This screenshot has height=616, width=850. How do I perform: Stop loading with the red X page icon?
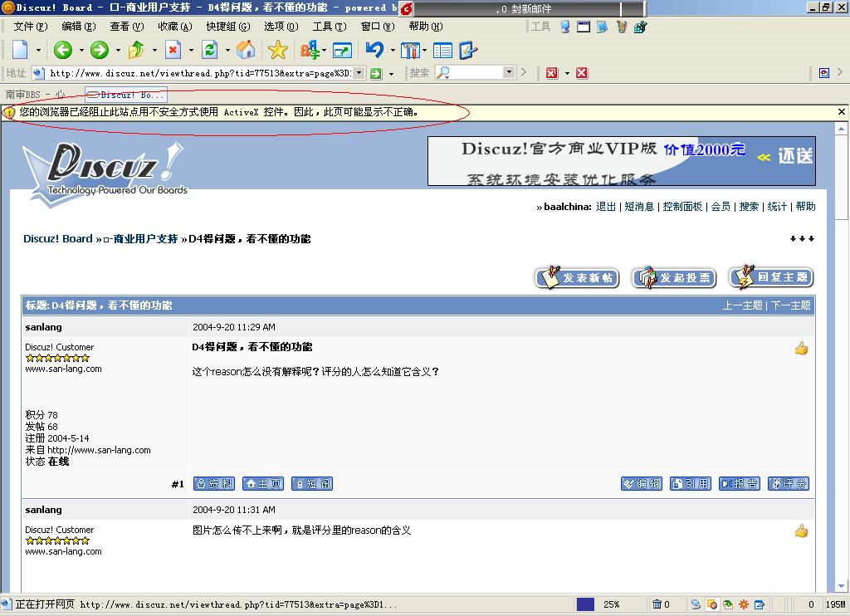pos(173,50)
